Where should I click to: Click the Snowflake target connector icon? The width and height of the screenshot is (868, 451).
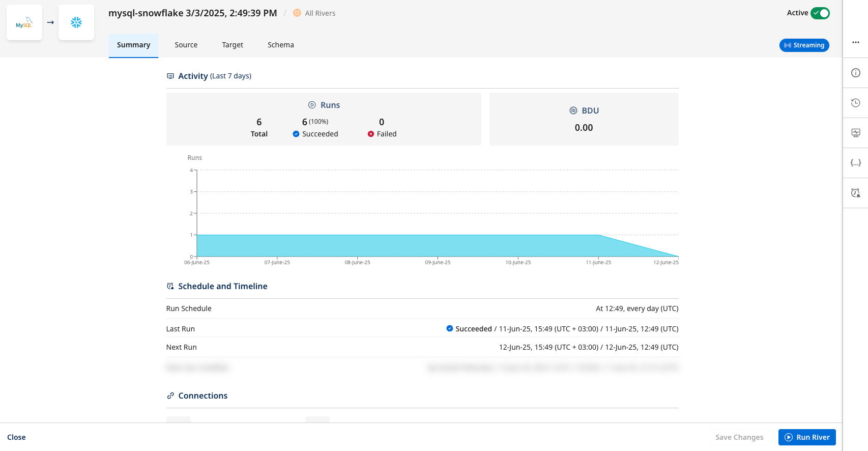click(76, 23)
